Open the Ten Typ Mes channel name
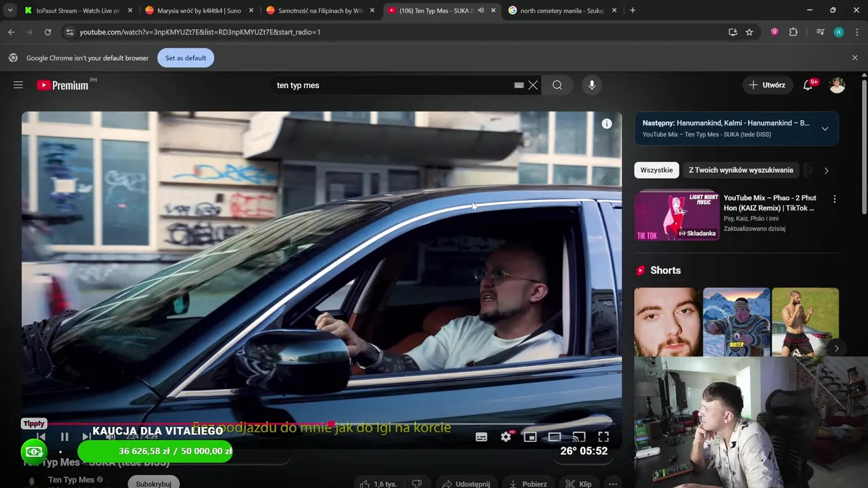The height and width of the screenshot is (488, 868). 71,480
